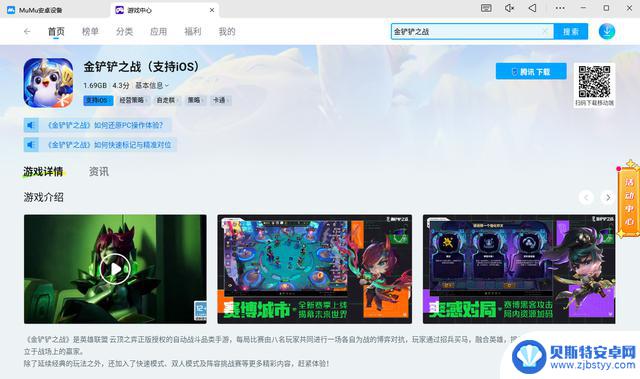Click the back arrow in navigation bar
The image size is (640, 379).
tap(27, 31)
